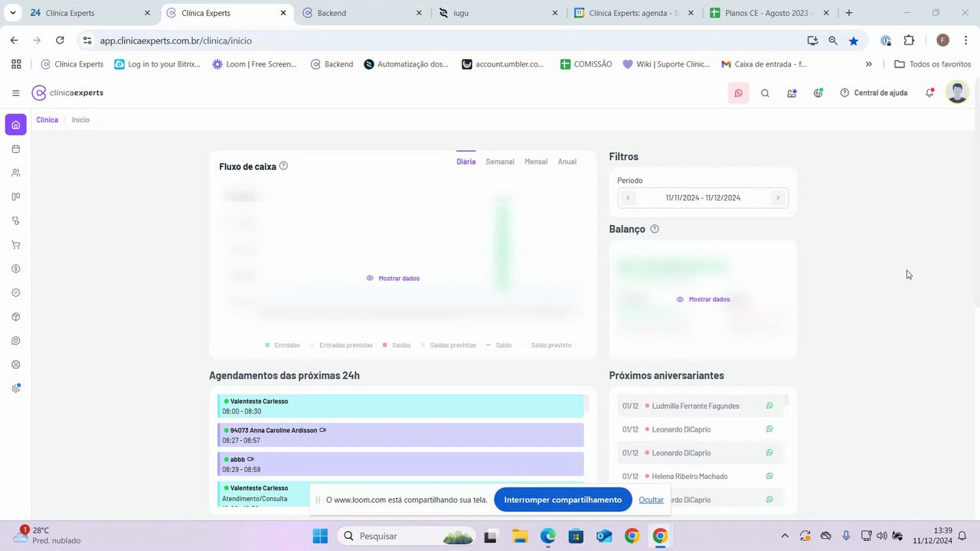Select the Semanal tab
Image resolution: width=980 pixels, height=551 pixels.
(500, 161)
